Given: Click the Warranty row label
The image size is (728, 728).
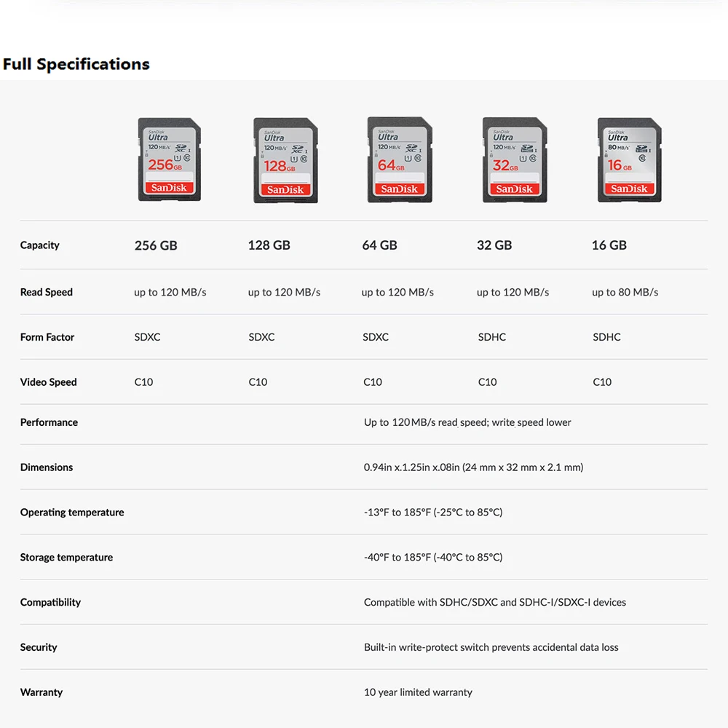Looking at the screenshot, I should [41, 693].
